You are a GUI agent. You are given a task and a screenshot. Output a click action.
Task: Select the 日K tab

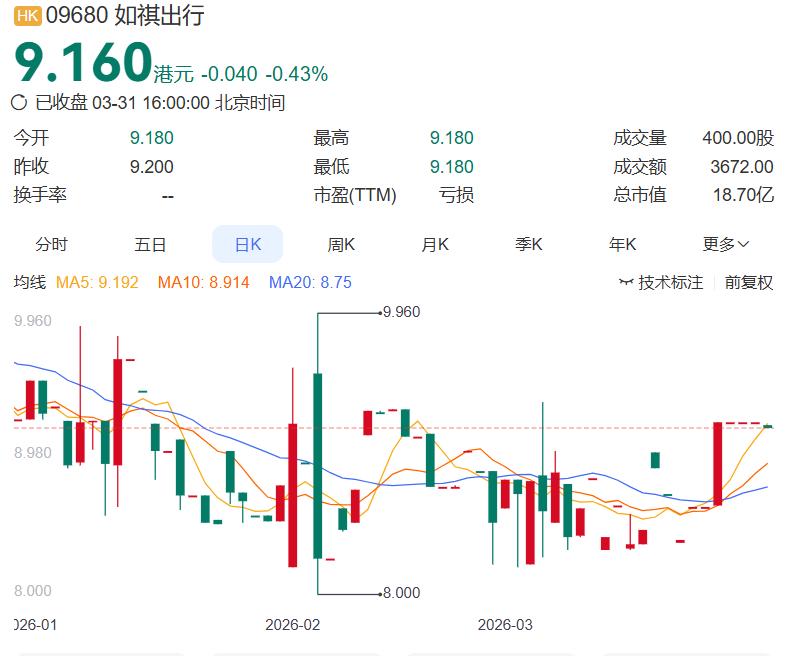[x=248, y=244]
